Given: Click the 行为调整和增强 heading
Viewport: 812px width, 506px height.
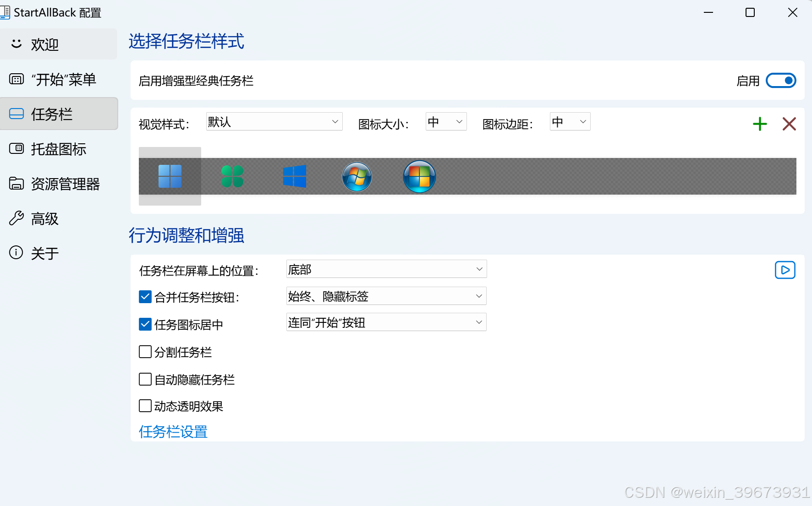Looking at the screenshot, I should click(186, 235).
